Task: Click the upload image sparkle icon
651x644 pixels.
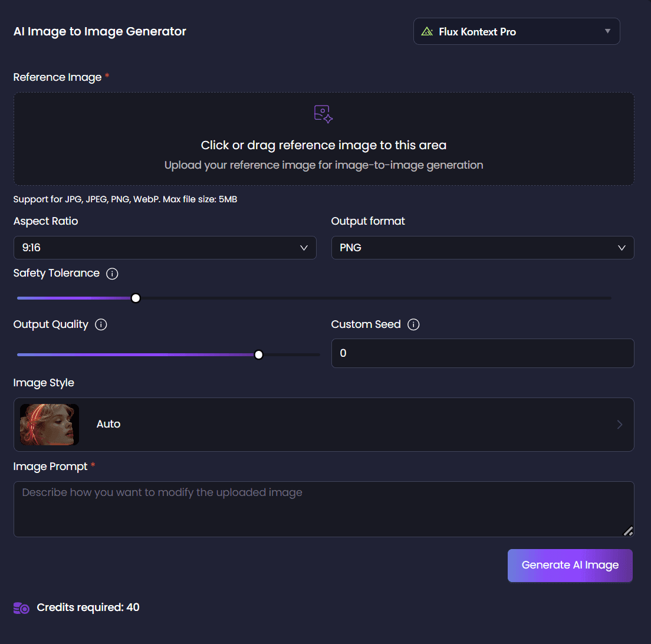Action: tap(324, 114)
